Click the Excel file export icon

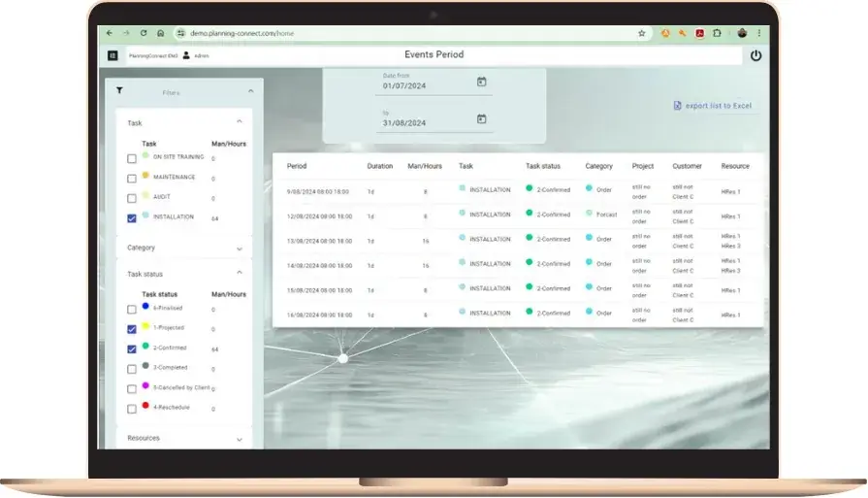tap(677, 105)
